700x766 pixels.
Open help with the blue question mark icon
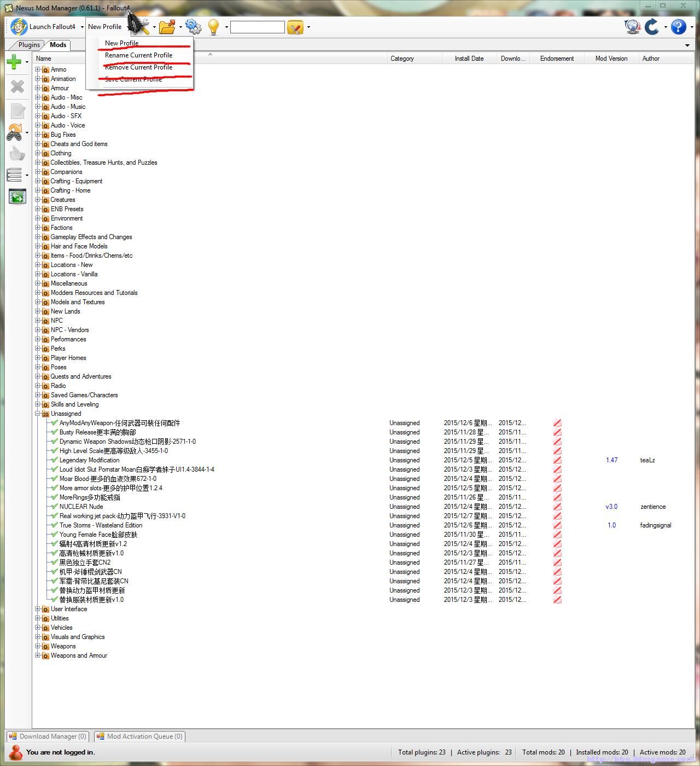(x=678, y=26)
